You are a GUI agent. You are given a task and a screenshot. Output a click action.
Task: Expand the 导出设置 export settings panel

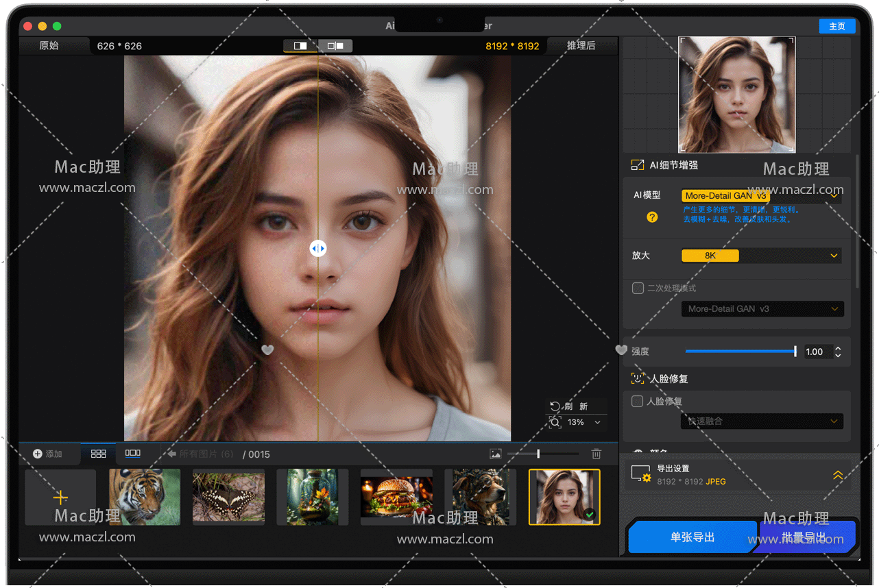pos(838,476)
